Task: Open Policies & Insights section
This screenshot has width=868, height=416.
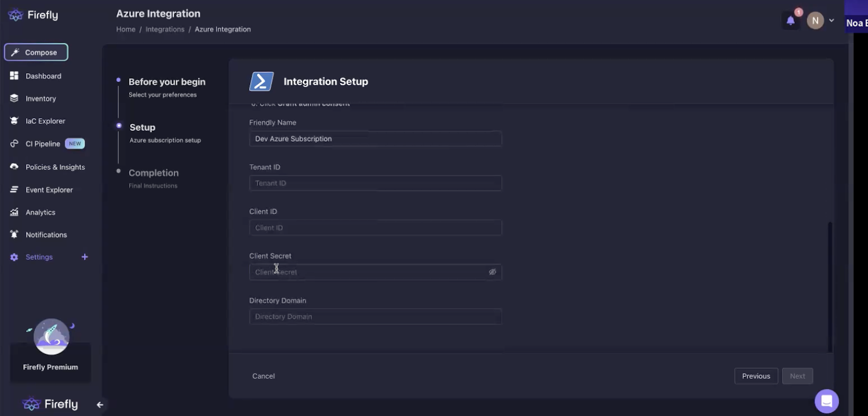Action: pos(55,167)
